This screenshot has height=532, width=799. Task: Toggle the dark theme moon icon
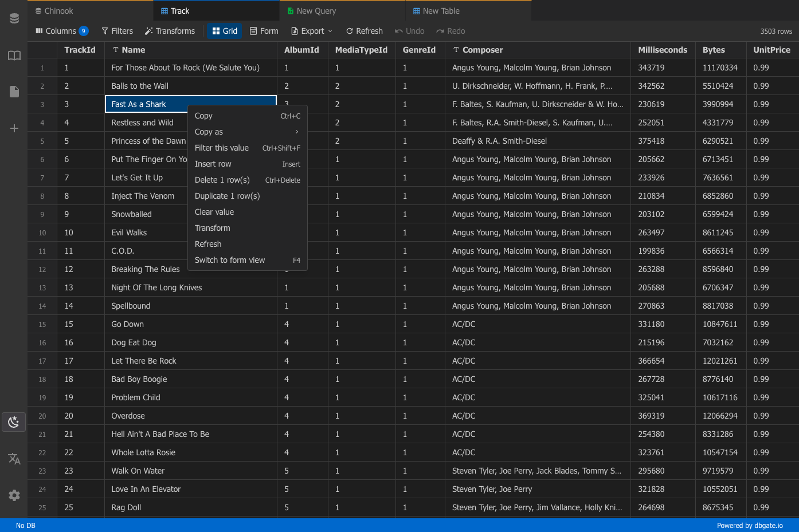pos(14,422)
